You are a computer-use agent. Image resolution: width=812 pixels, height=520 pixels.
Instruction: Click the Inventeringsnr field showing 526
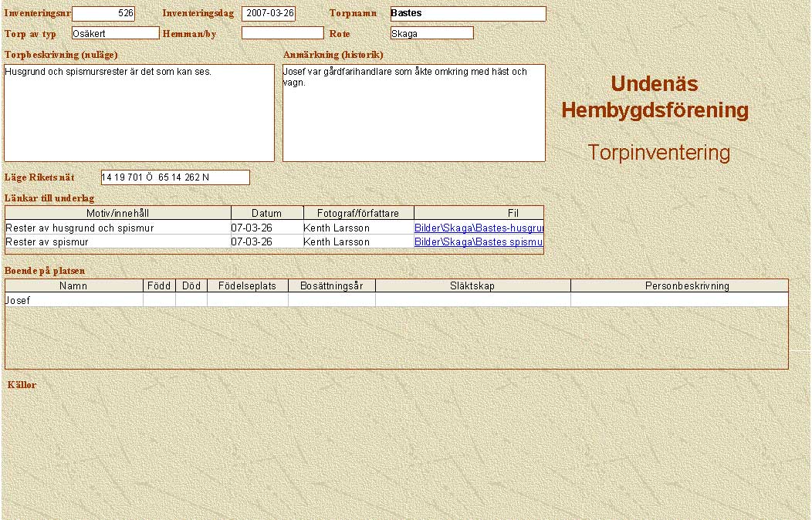pyautogui.click(x=104, y=14)
